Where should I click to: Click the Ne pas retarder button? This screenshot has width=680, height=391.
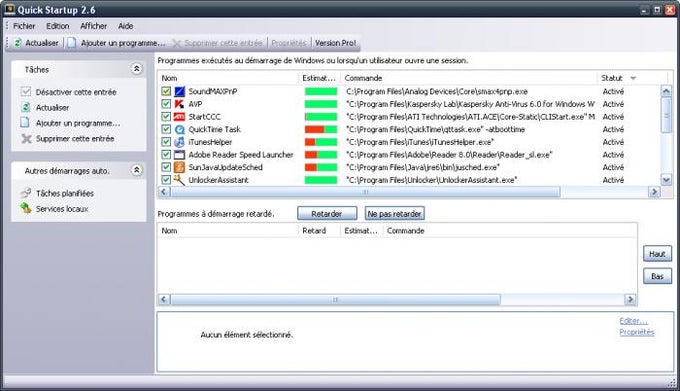pos(394,213)
